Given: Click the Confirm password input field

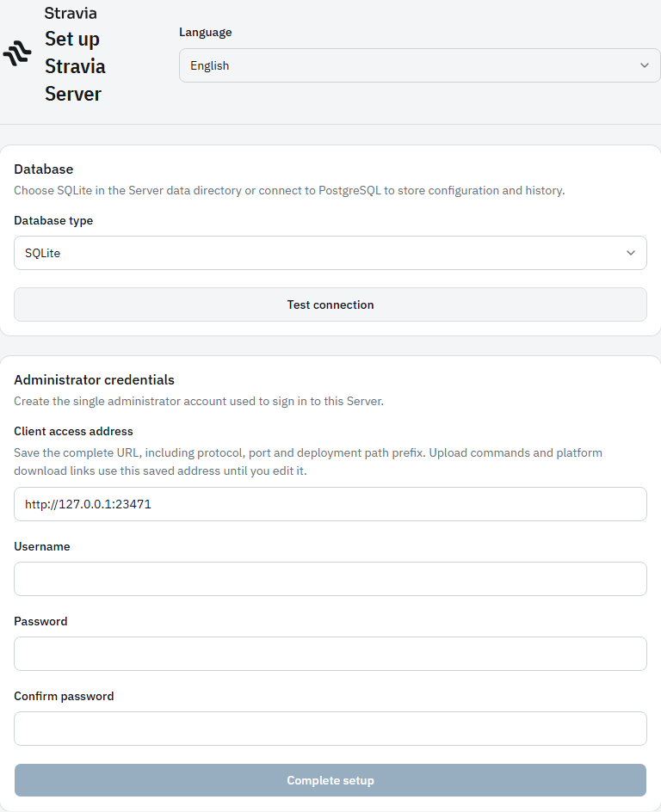Looking at the screenshot, I should coord(330,729).
